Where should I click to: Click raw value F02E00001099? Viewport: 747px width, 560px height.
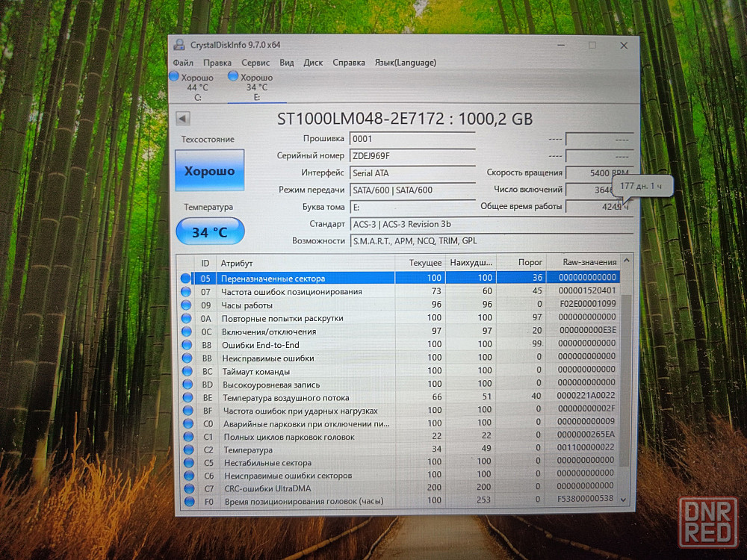[x=586, y=303]
